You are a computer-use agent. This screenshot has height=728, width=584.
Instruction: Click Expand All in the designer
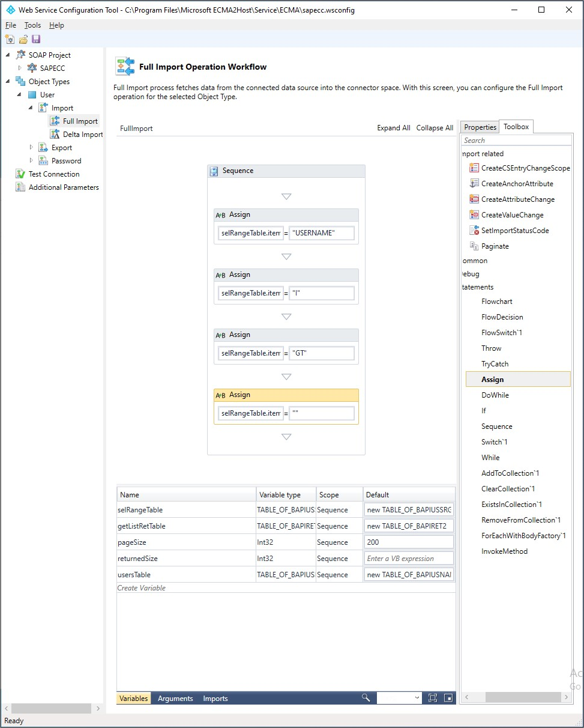[393, 128]
